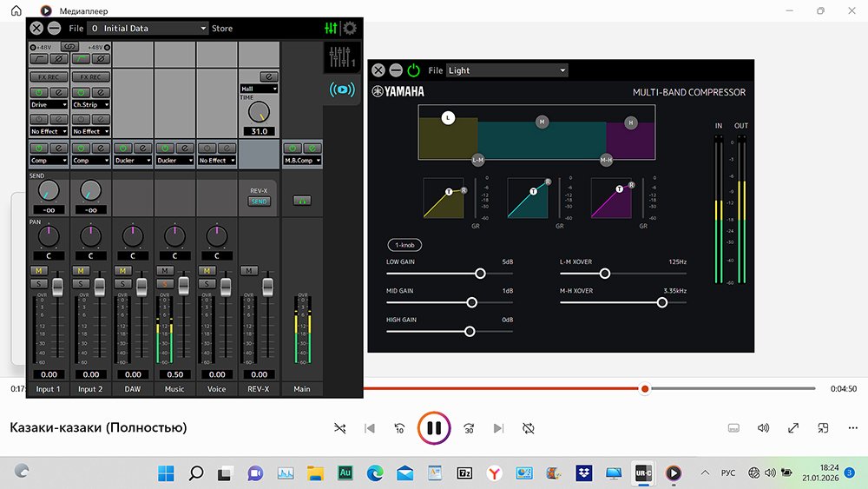Switch media player to fullscreen
Screen dimensions: 868x489
[x=793, y=427]
